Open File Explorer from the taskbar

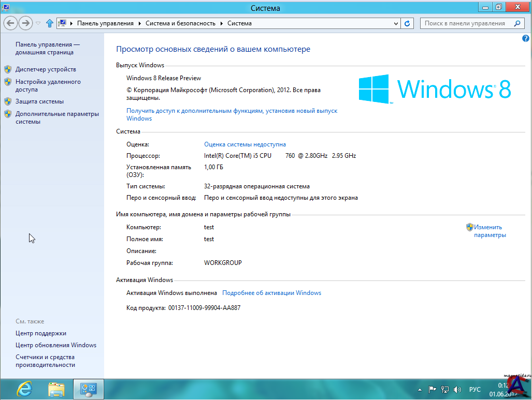(x=56, y=389)
